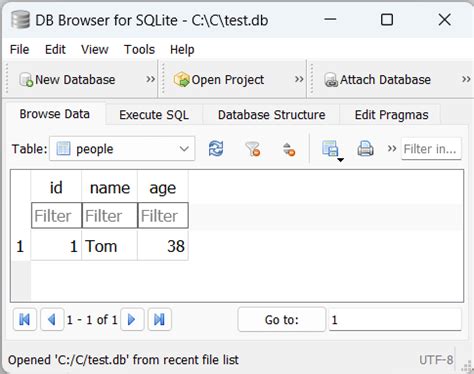Jump to the first record
474x374 pixels.
point(25,320)
